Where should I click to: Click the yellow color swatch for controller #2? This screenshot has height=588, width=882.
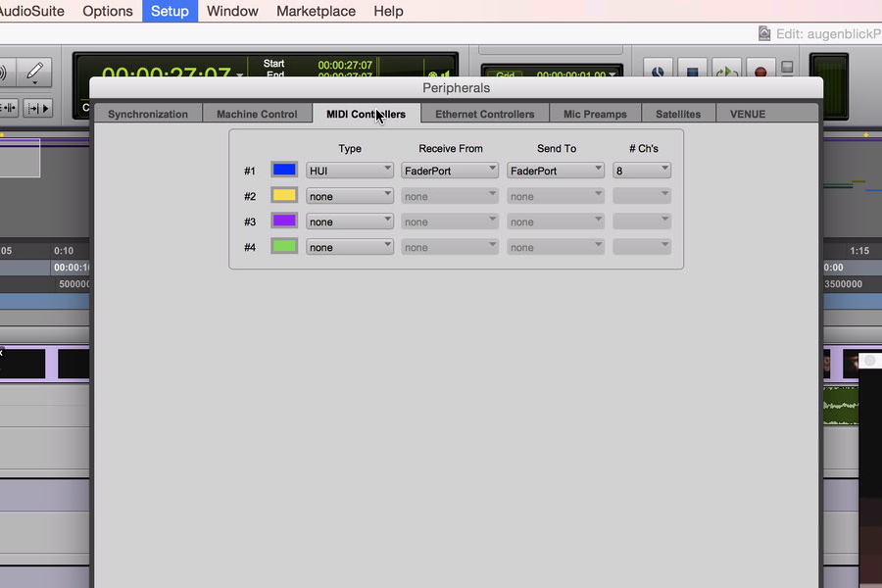(x=284, y=196)
